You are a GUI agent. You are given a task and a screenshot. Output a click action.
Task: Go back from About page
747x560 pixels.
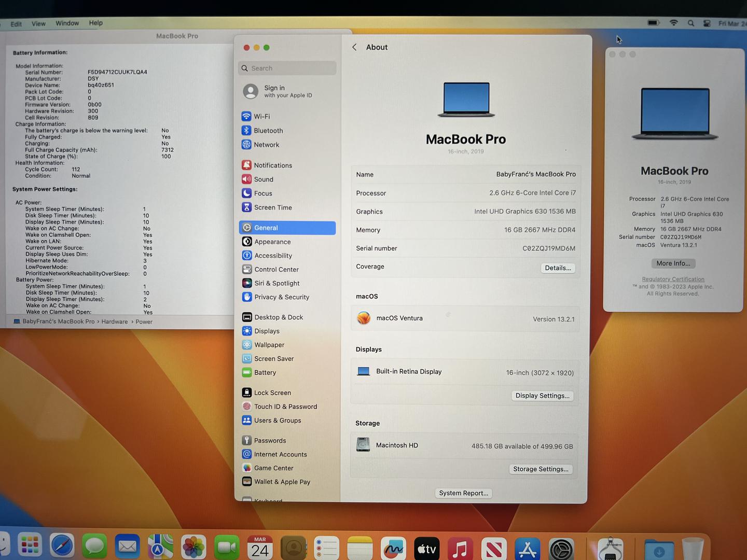click(x=354, y=47)
